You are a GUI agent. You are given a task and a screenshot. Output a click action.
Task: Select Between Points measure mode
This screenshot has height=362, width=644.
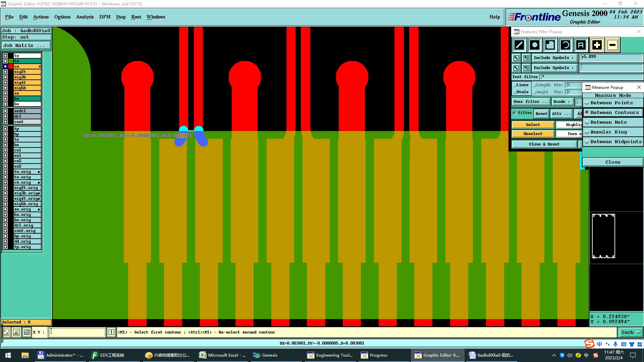click(611, 103)
